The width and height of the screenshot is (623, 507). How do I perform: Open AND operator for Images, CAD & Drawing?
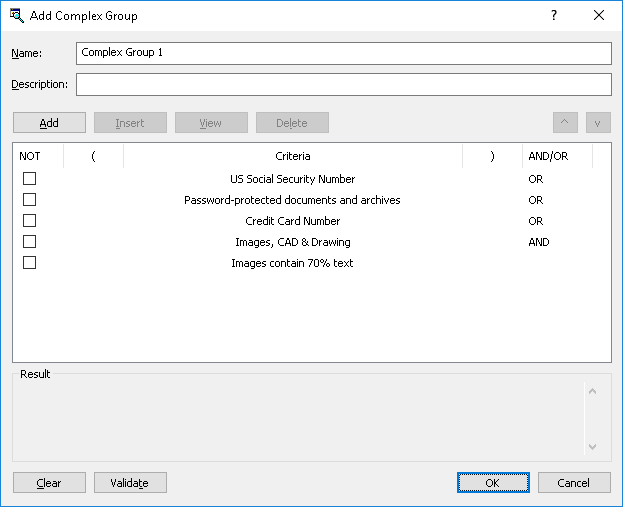(539, 242)
